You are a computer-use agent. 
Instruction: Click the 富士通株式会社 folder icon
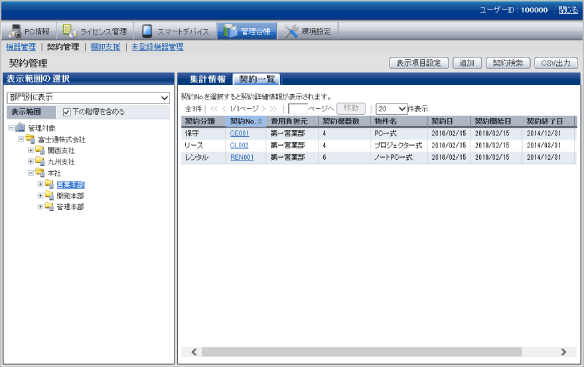[x=30, y=139]
